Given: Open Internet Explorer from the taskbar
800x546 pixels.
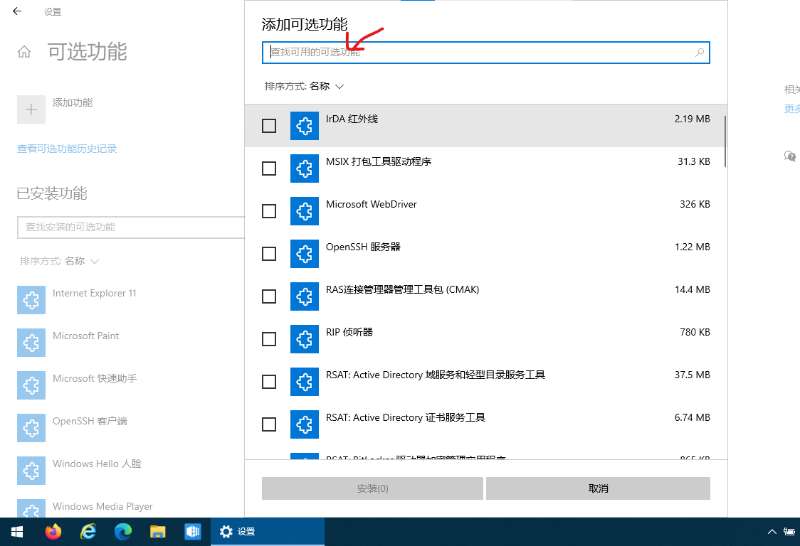Looking at the screenshot, I should [x=88, y=532].
